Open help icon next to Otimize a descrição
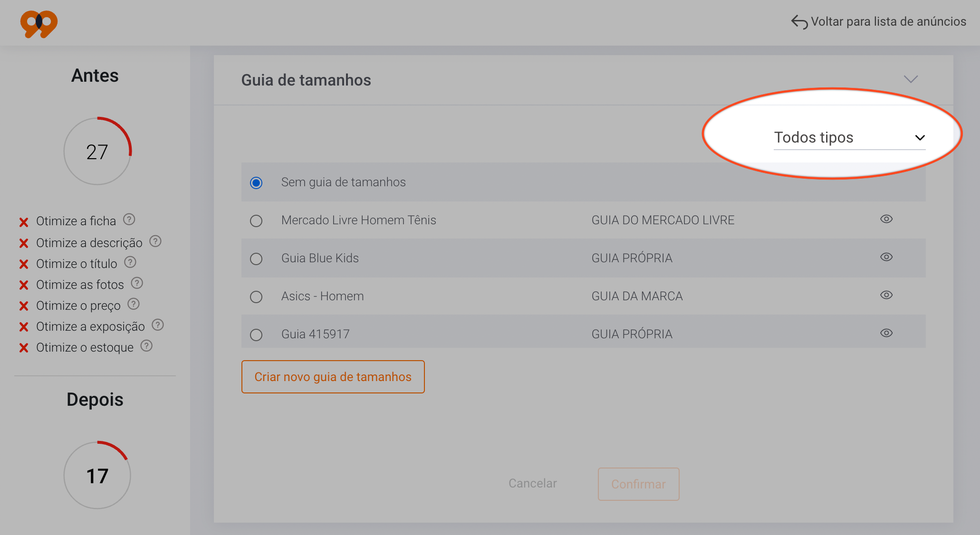The height and width of the screenshot is (535, 980). tap(155, 241)
